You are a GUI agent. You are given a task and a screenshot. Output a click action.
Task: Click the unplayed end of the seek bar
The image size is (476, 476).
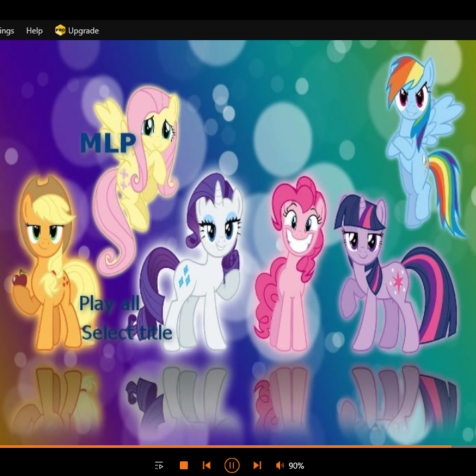(x=463, y=446)
